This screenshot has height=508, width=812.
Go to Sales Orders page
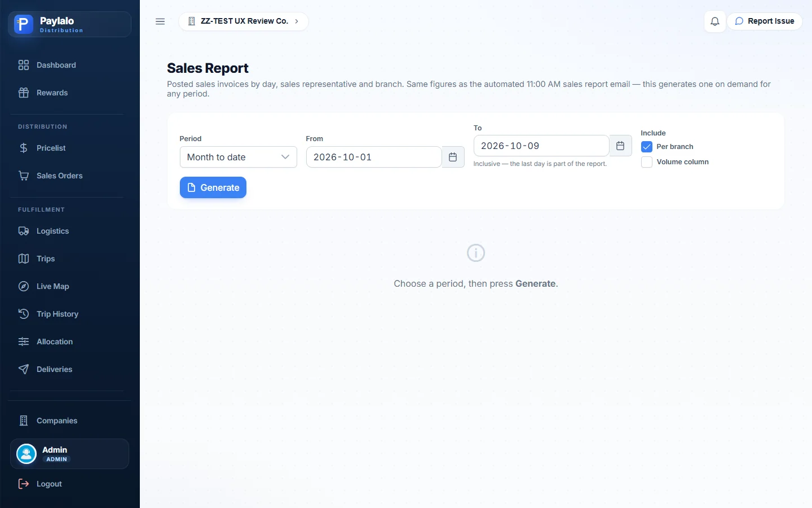coord(60,176)
